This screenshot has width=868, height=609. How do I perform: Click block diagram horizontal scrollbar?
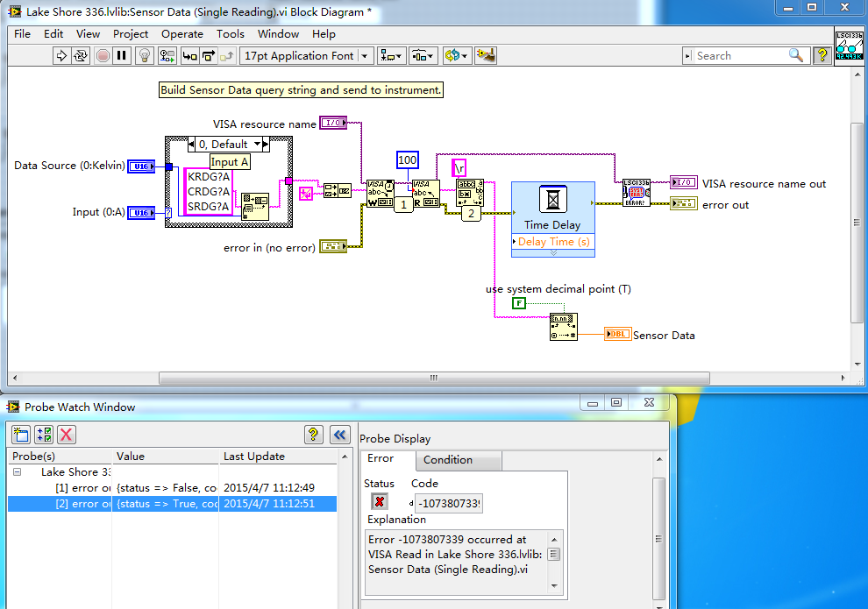(434, 378)
